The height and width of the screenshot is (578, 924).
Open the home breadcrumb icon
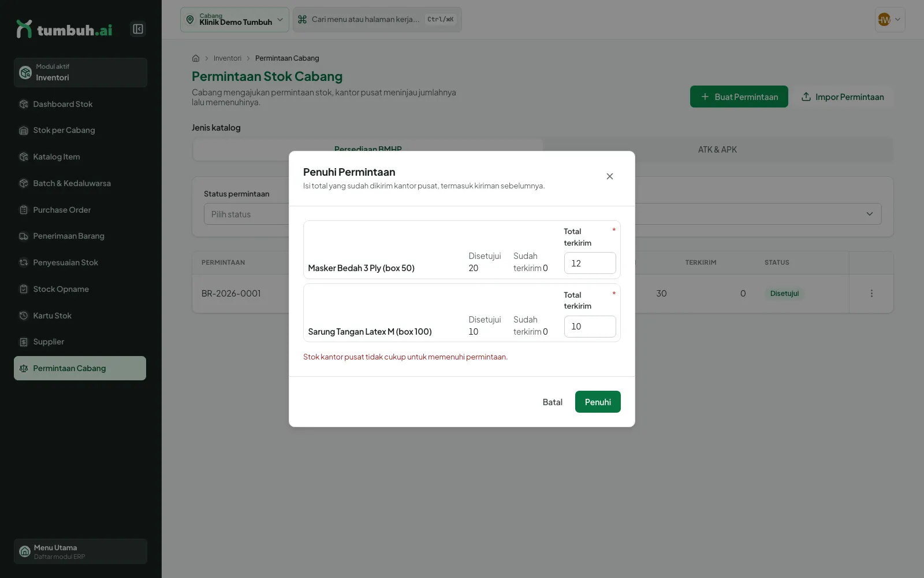coord(196,58)
